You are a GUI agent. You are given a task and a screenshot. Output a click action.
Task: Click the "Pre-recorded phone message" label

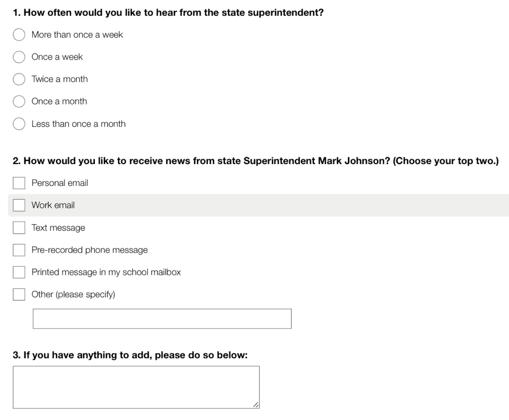coord(89,250)
